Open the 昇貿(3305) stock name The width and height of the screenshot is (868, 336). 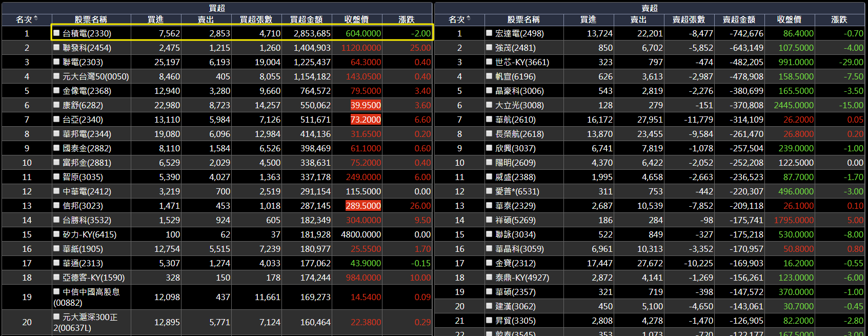tap(515, 321)
